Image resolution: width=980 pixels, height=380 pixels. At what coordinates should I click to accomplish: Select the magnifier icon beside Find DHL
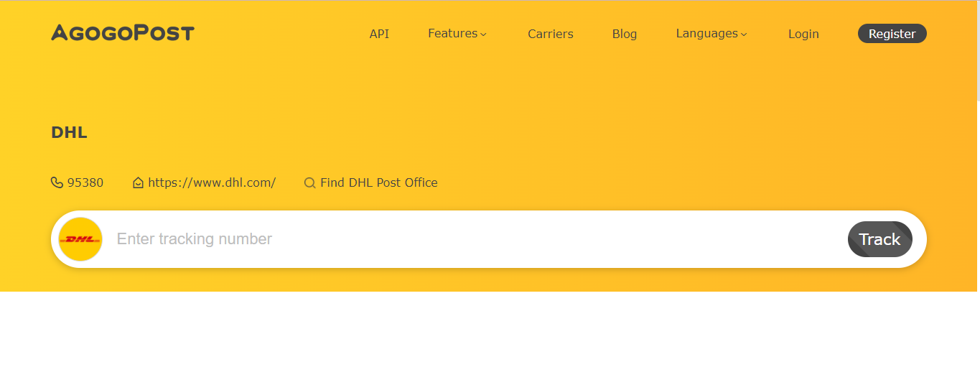(x=310, y=183)
